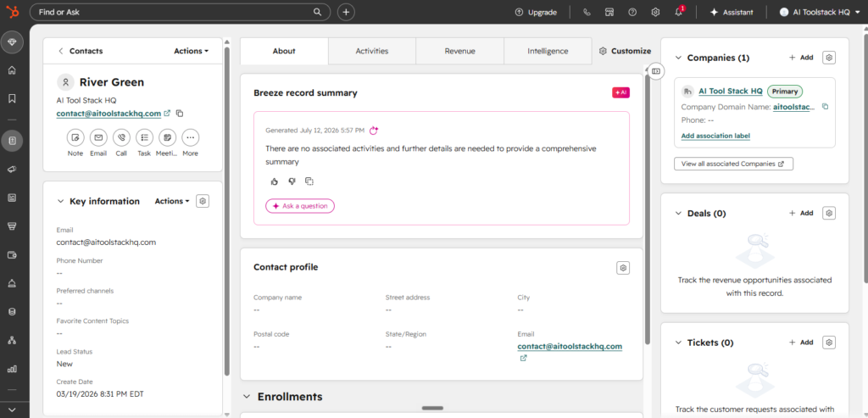Viewport: 868px width, 418px height.
Task: Open More actions ellipsis icon
Action: [x=191, y=137]
